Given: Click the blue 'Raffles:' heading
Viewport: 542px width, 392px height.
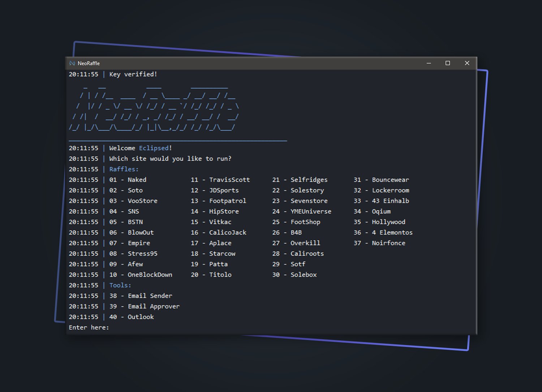Looking at the screenshot, I should pyautogui.click(x=124, y=169).
